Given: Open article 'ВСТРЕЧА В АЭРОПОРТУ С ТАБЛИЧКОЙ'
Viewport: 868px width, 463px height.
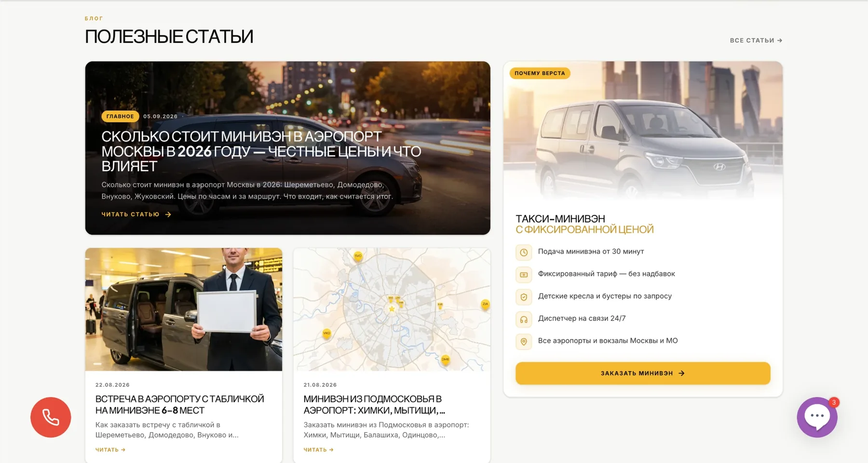Looking at the screenshot, I should click(179, 405).
